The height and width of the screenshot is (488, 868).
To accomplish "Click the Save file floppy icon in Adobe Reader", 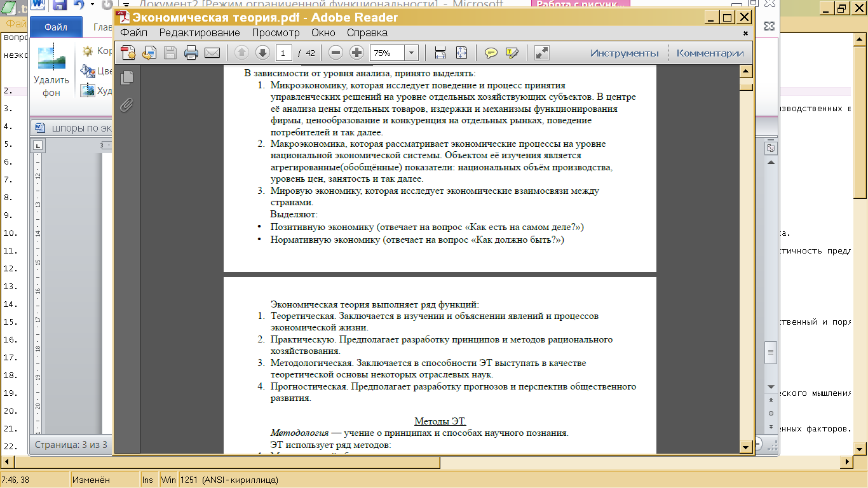I will coord(170,53).
